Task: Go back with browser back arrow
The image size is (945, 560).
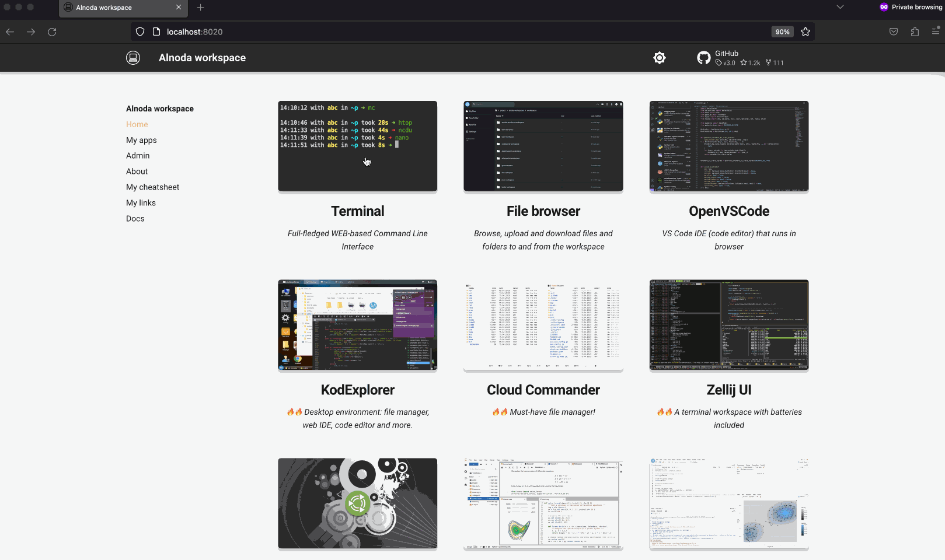Action: (x=10, y=32)
